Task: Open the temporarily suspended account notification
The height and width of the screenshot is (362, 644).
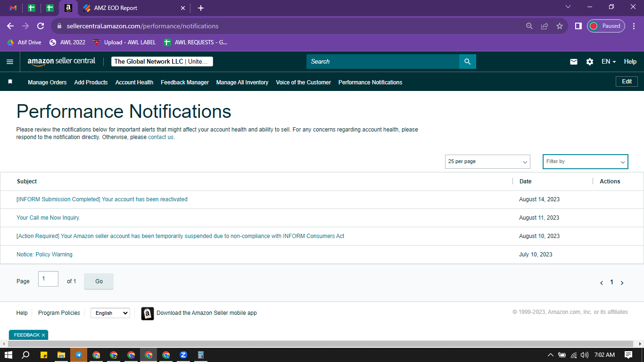Action: pos(181,236)
